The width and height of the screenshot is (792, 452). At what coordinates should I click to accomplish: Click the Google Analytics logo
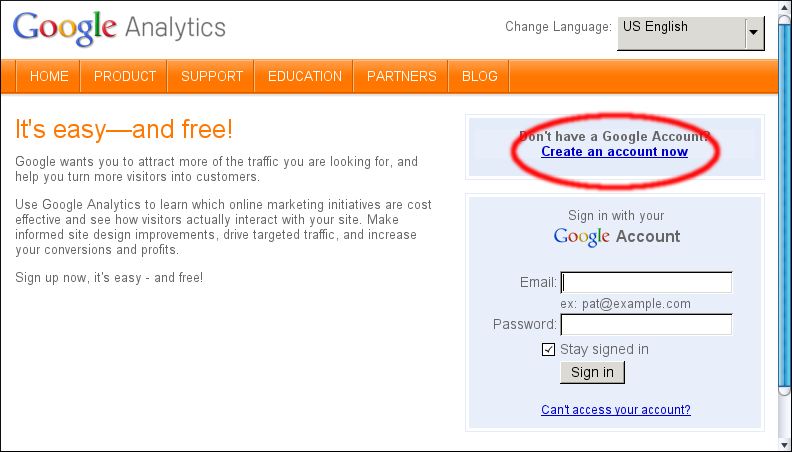(x=119, y=28)
